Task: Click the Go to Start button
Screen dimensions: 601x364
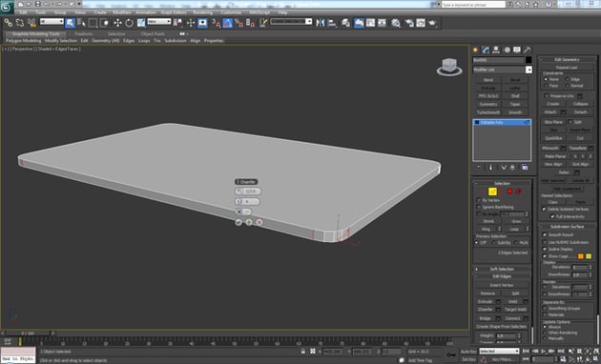Action: pyautogui.click(x=527, y=351)
